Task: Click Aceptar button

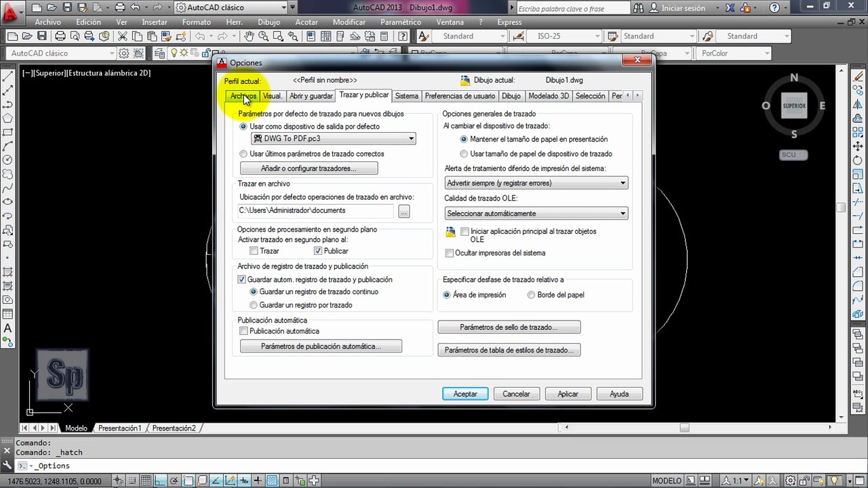Action: (x=465, y=394)
